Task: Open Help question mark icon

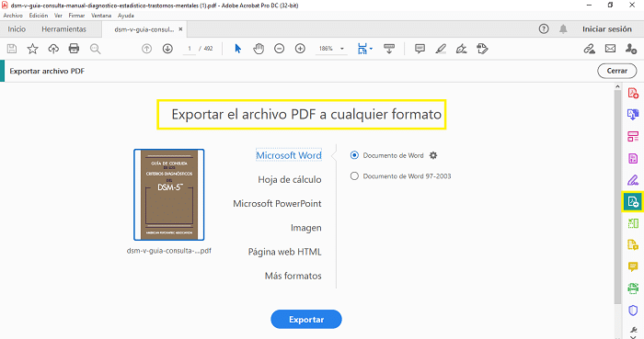Action: pyautogui.click(x=544, y=29)
